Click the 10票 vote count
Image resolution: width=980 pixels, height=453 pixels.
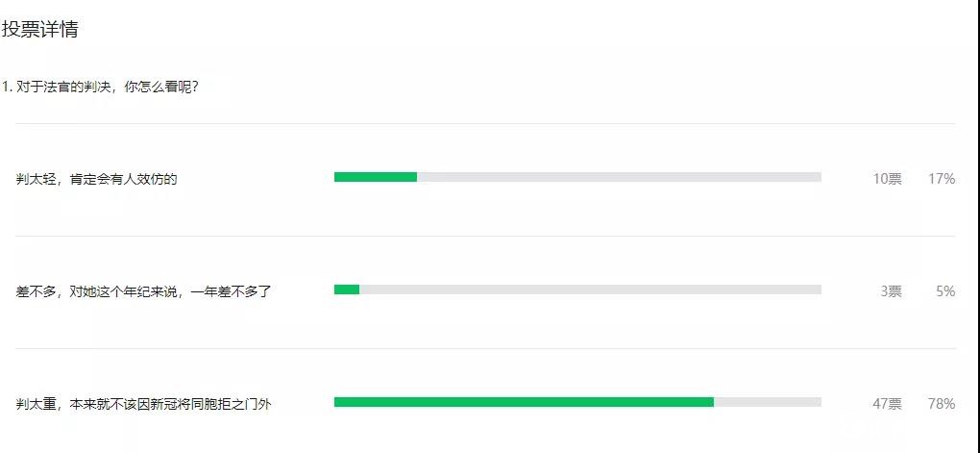pos(888,179)
